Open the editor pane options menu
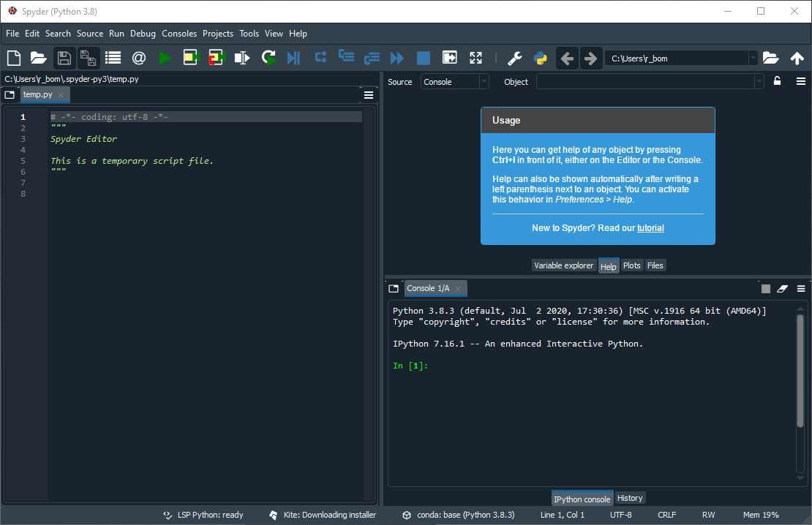The image size is (812, 525). tap(369, 95)
